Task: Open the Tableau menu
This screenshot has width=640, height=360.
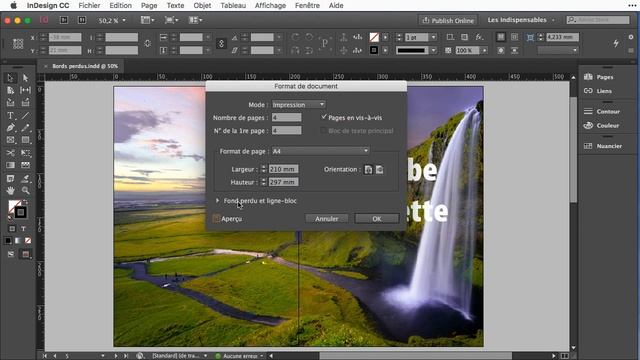Action: [x=233, y=5]
